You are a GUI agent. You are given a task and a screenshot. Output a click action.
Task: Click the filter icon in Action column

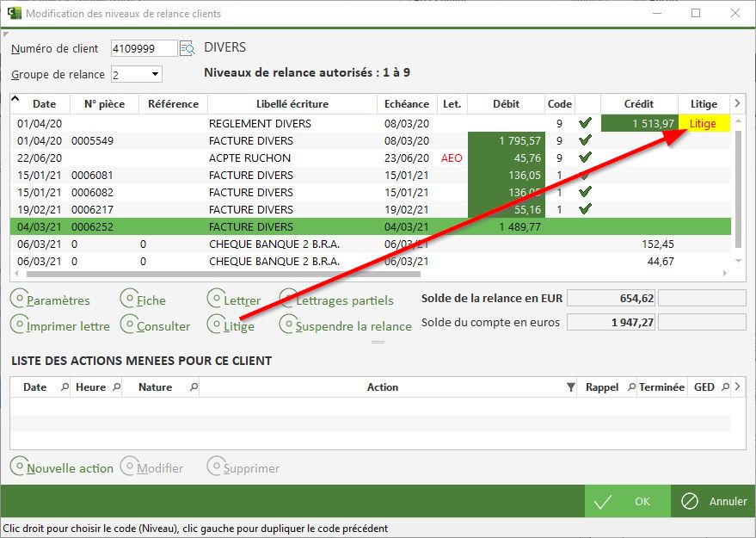click(571, 387)
